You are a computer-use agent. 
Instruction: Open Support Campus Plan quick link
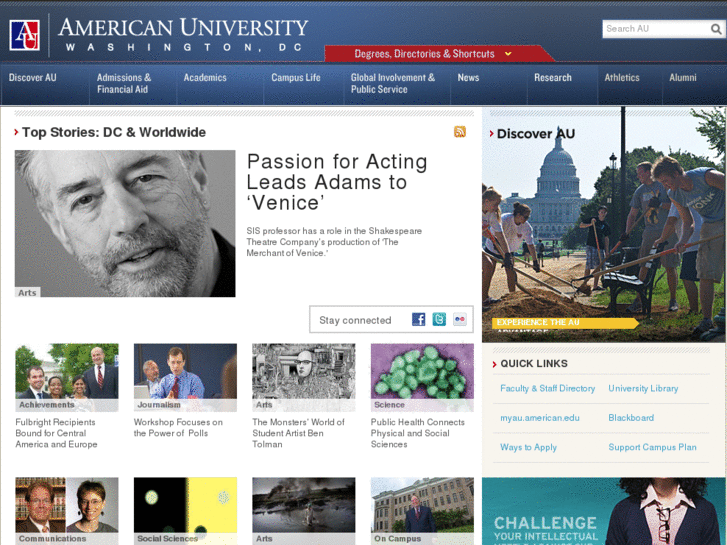pyautogui.click(x=652, y=448)
